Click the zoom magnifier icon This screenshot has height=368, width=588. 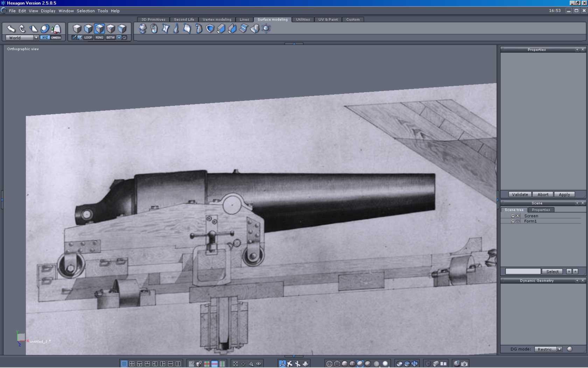click(251, 364)
